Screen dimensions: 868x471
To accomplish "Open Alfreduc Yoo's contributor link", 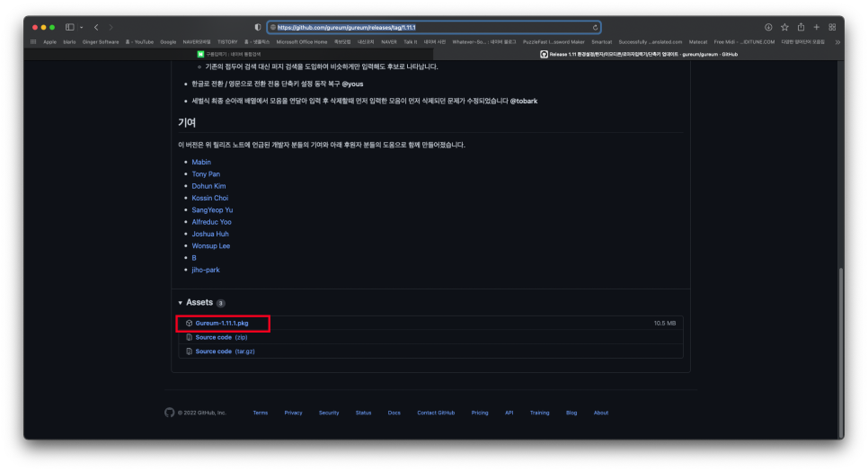I will pyautogui.click(x=211, y=222).
